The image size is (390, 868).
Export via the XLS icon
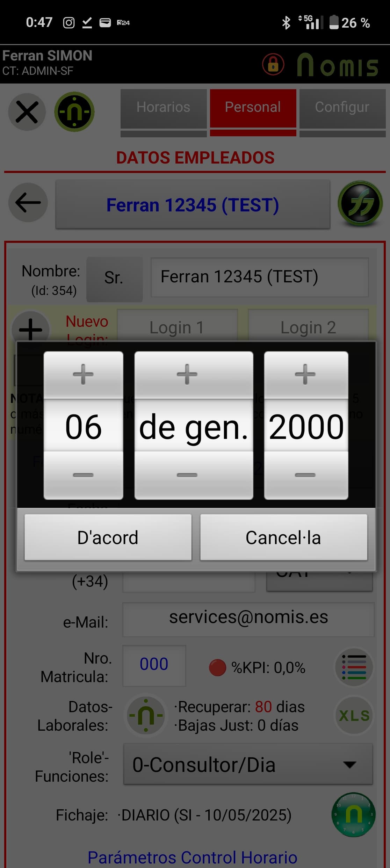[354, 715]
